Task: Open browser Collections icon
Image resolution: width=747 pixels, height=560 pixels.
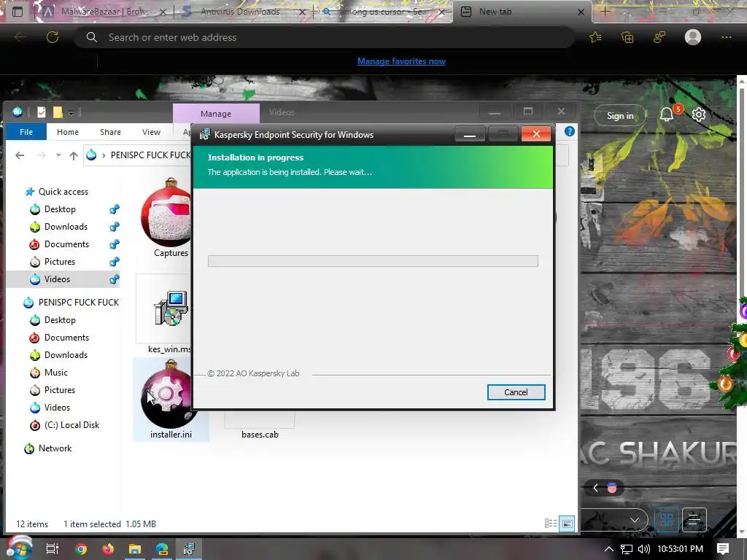Action: [x=627, y=37]
